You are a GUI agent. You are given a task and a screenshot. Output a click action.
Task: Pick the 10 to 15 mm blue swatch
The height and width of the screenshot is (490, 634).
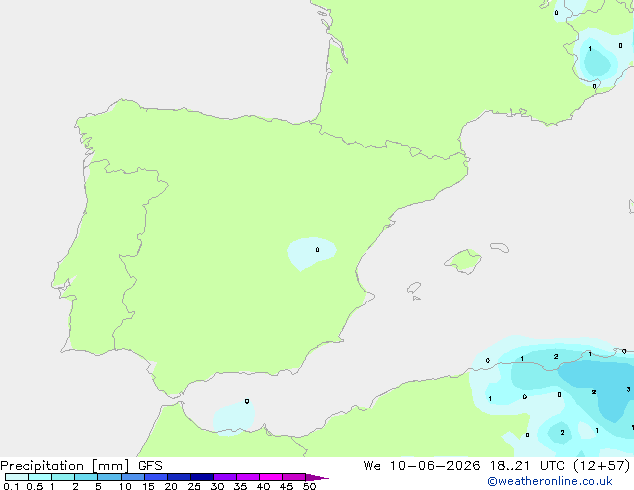coord(133,477)
